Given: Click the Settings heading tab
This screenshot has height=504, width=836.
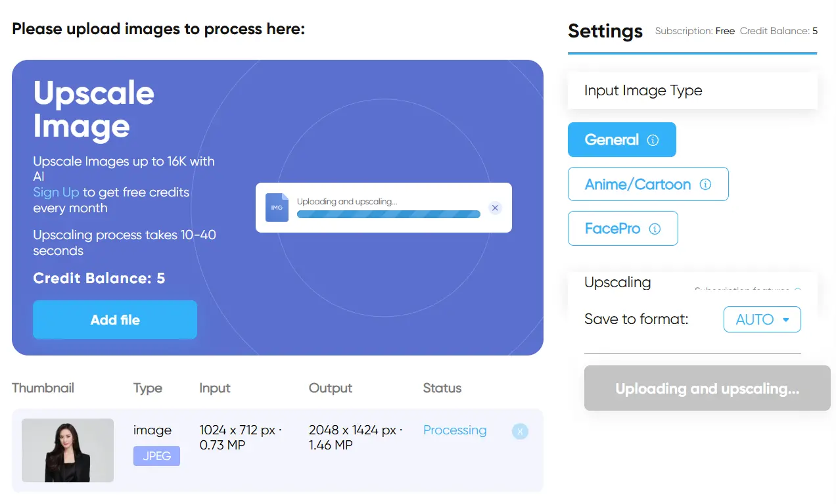Looking at the screenshot, I should point(605,31).
